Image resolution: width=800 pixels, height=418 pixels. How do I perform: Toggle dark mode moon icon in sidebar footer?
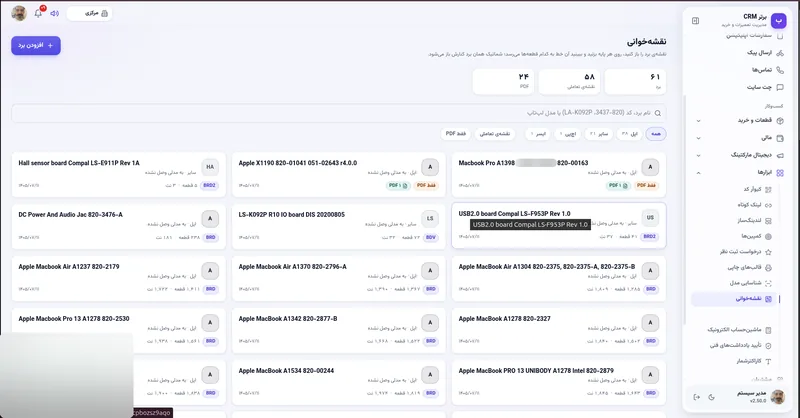(712, 397)
